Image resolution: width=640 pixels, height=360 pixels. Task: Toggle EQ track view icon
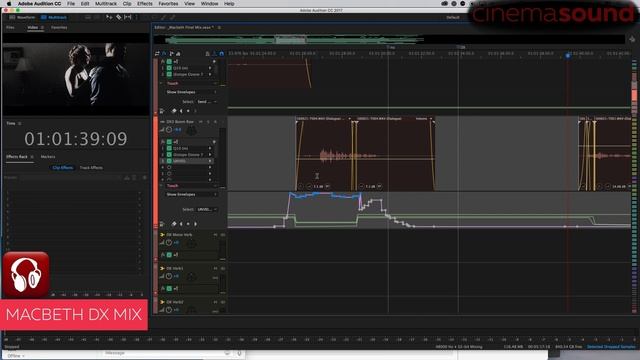point(178,53)
